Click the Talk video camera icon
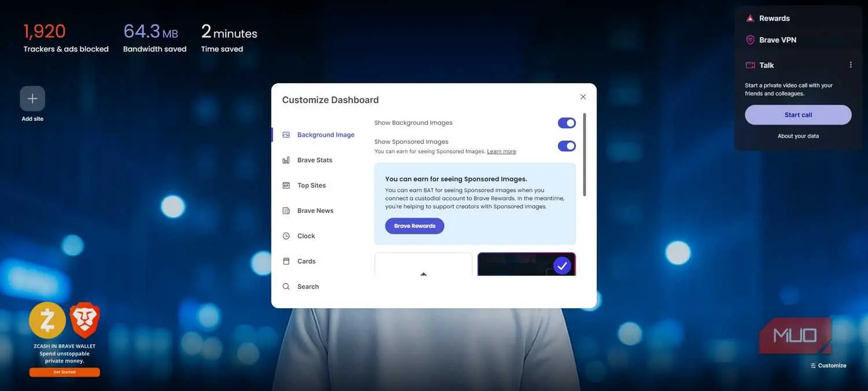Image resolution: width=868 pixels, height=391 pixels. coord(750,65)
